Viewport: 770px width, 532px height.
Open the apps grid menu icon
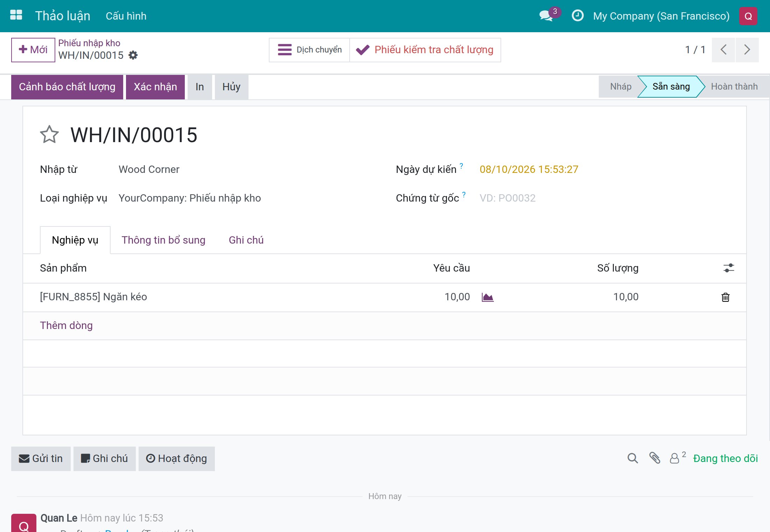point(16,16)
